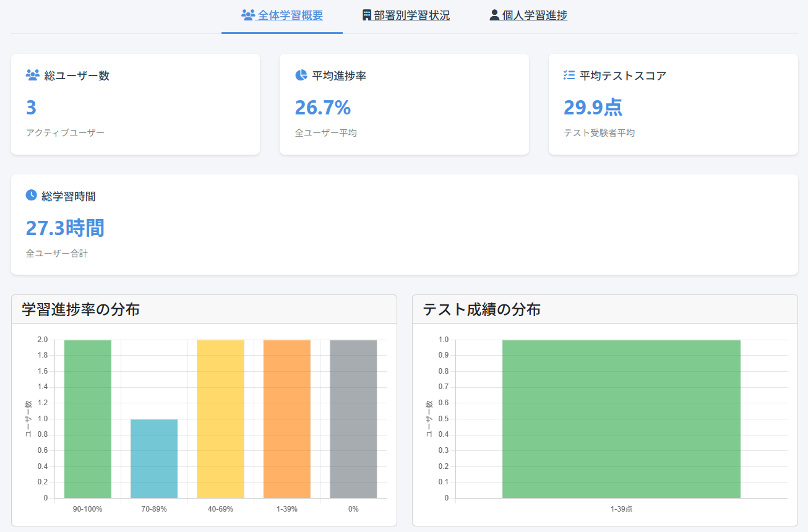This screenshot has width=808, height=532.
Task: Switch to the 個人学習進捗 tab
Action: coord(528,15)
